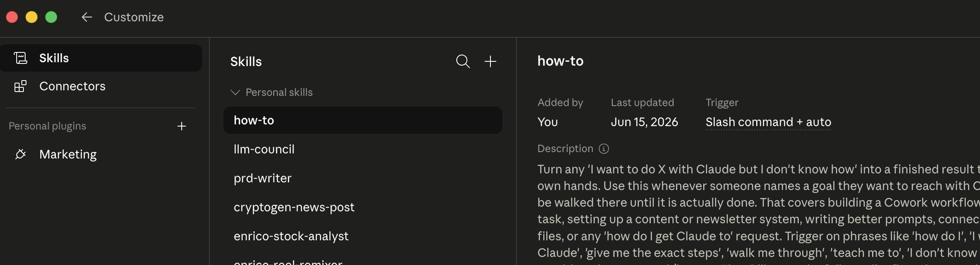The width and height of the screenshot is (980, 265).
Task: Click the Skills scroll icon in sidebar
Action: (x=20, y=58)
